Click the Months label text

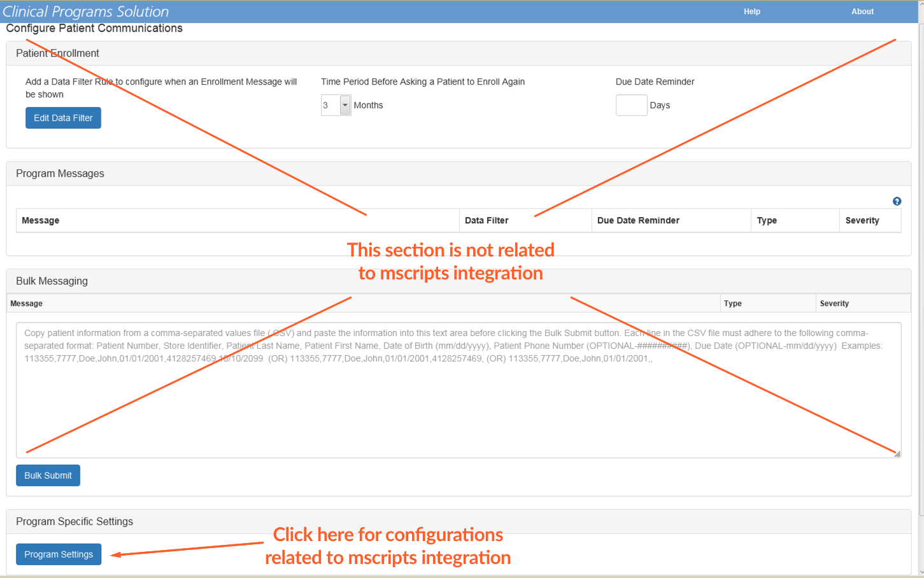click(368, 105)
